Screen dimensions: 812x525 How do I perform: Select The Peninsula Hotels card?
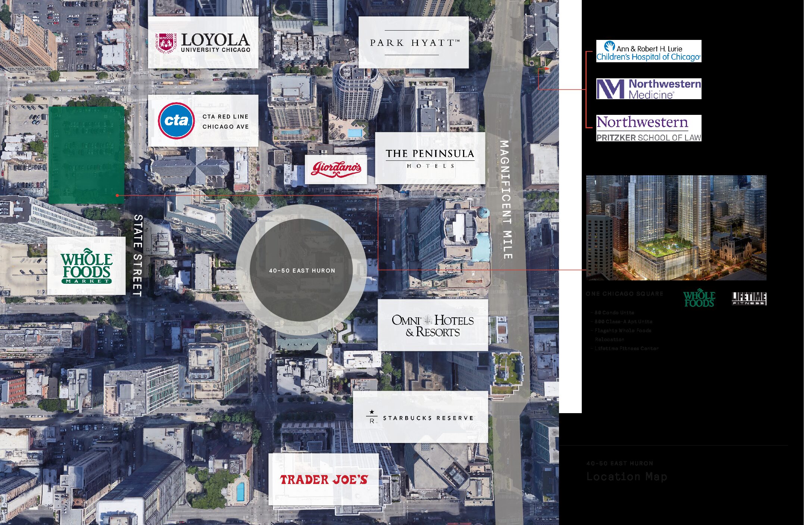click(430, 158)
